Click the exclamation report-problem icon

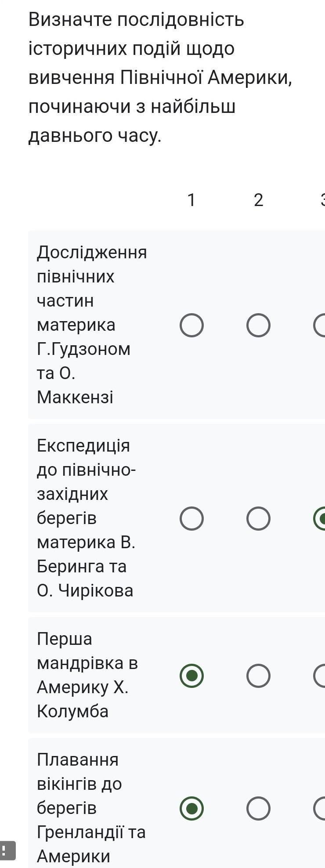coord(7,850)
